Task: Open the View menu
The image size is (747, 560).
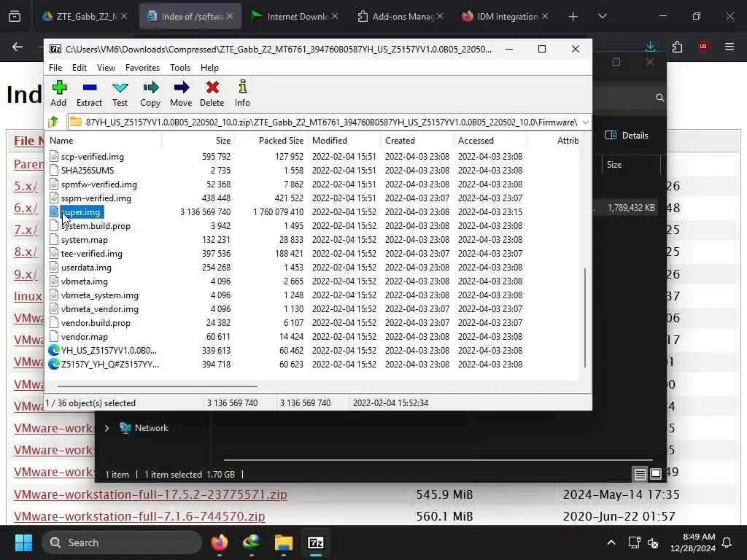Action: tap(106, 68)
